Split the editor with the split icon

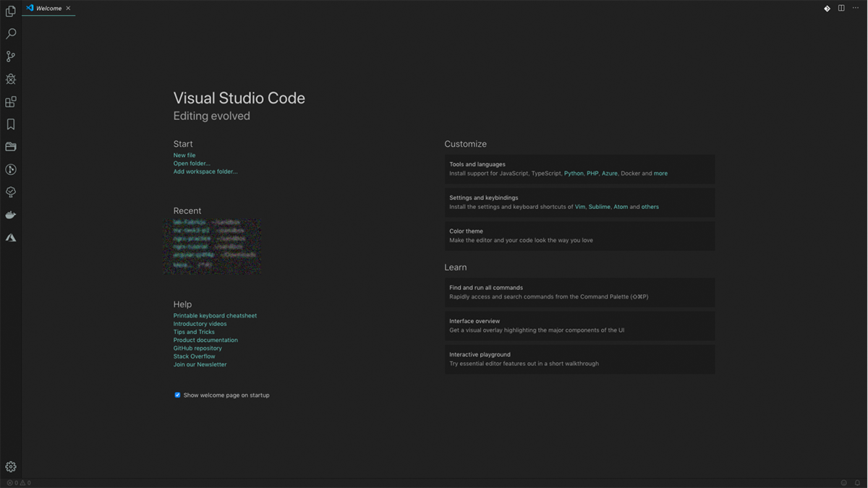(x=841, y=9)
